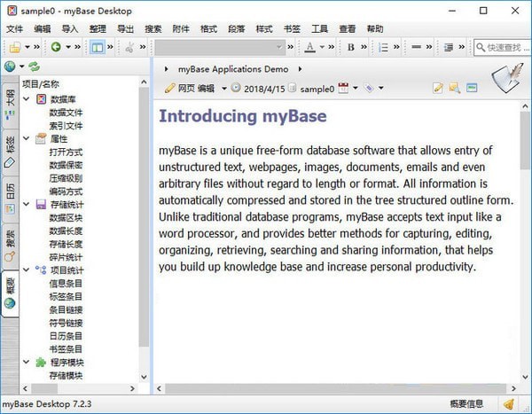Open the 导入 menu

pyautogui.click(x=70, y=29)
